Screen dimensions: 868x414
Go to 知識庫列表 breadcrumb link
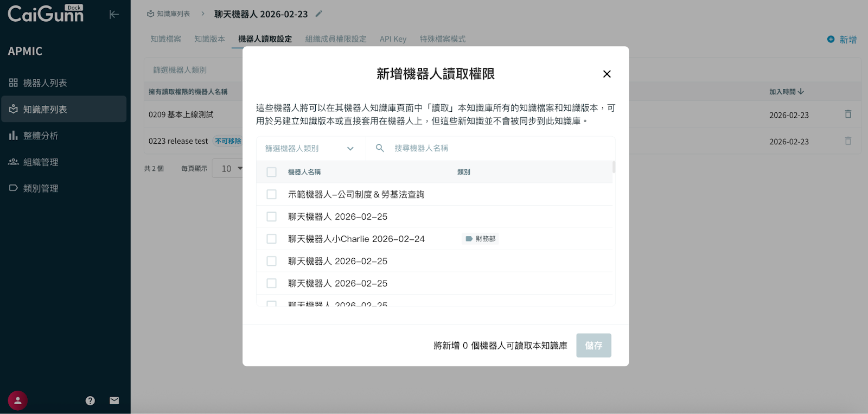click(169, 14)
